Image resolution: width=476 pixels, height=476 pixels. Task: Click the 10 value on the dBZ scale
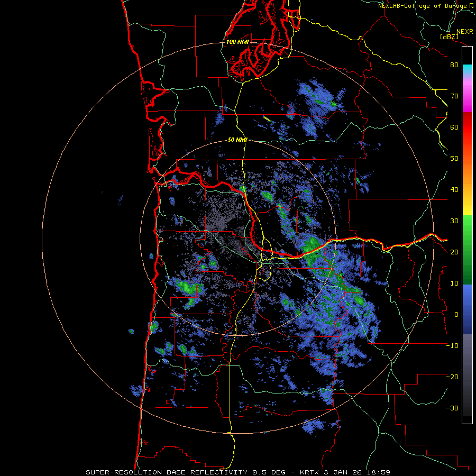tap(454, 283)
